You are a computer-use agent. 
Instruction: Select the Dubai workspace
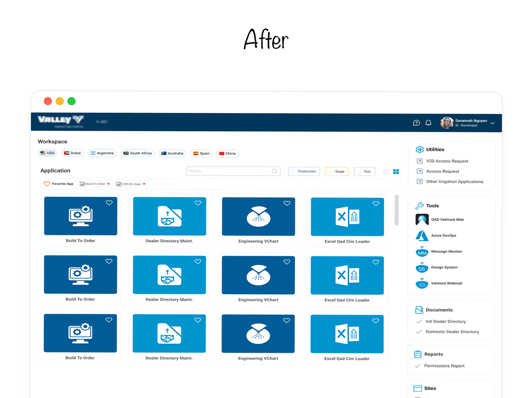pos(72,153)
